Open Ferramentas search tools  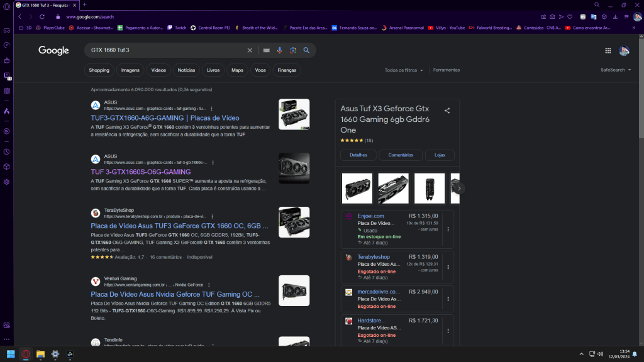coord(447,70)
